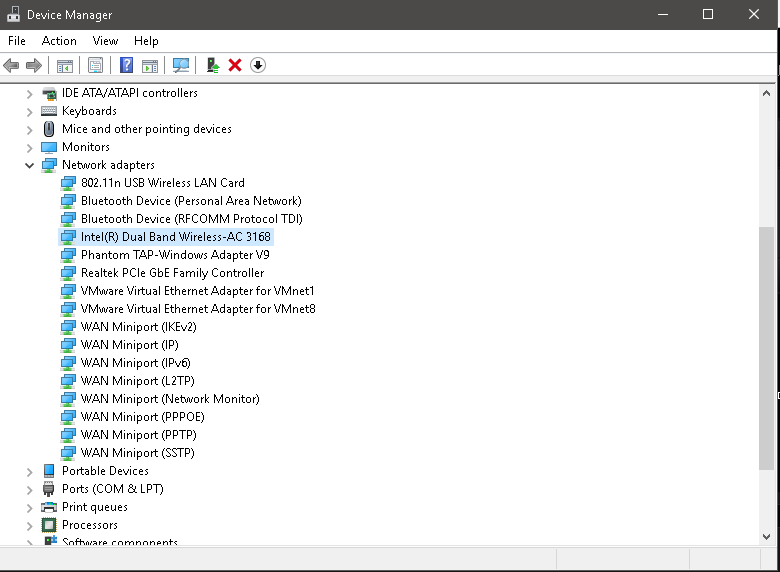Click the Mice and pointing devices icon

tap(49, 129)
